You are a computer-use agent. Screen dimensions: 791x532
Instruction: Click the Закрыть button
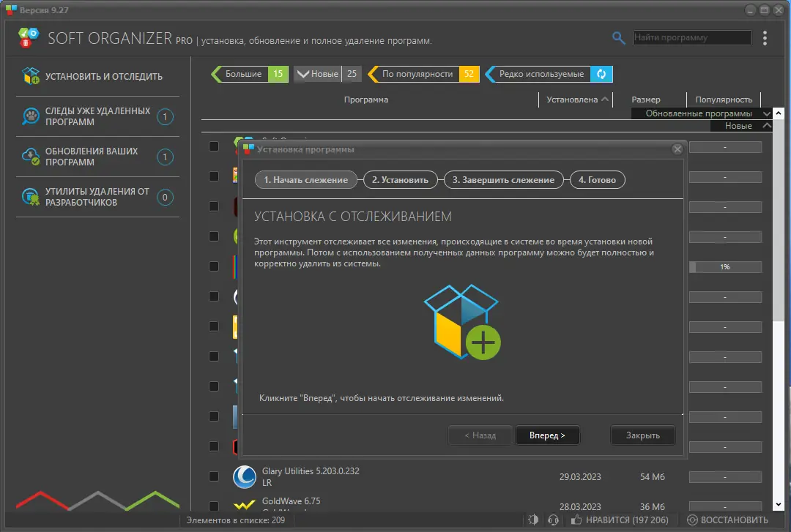coord(643,435)
